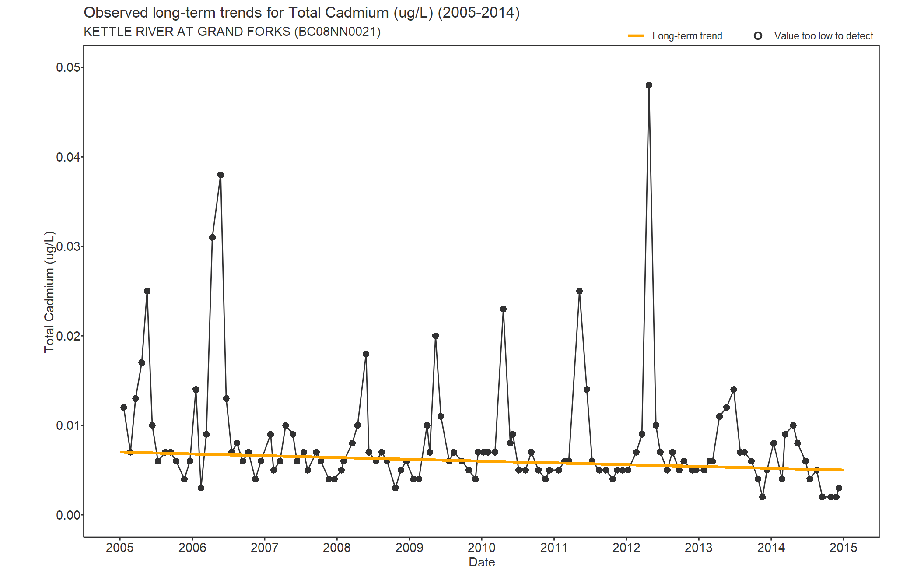This screenshot has width=924, height=573.
Task: Click the 0.00 y-axis tick label
Action: point(68,515)
